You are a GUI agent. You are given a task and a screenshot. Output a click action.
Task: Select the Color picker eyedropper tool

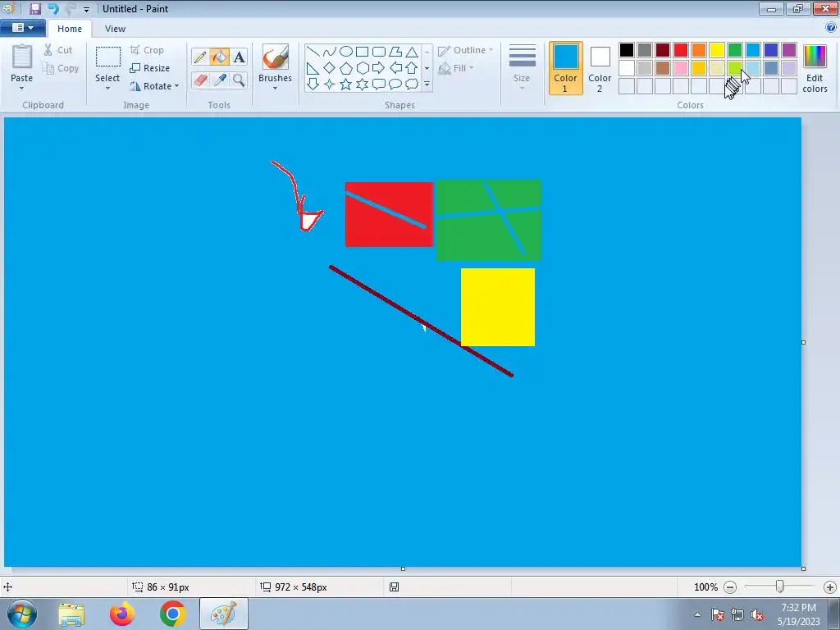[220, 80]
